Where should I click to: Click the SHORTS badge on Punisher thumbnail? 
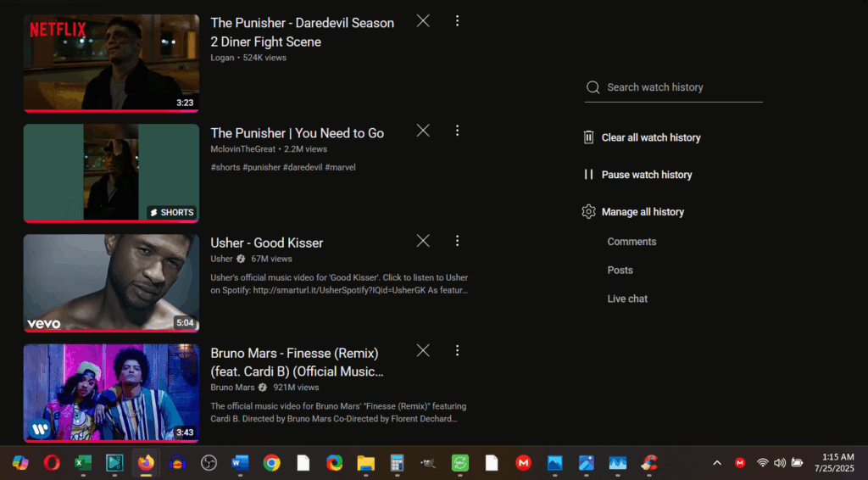[x=172, y=213]
